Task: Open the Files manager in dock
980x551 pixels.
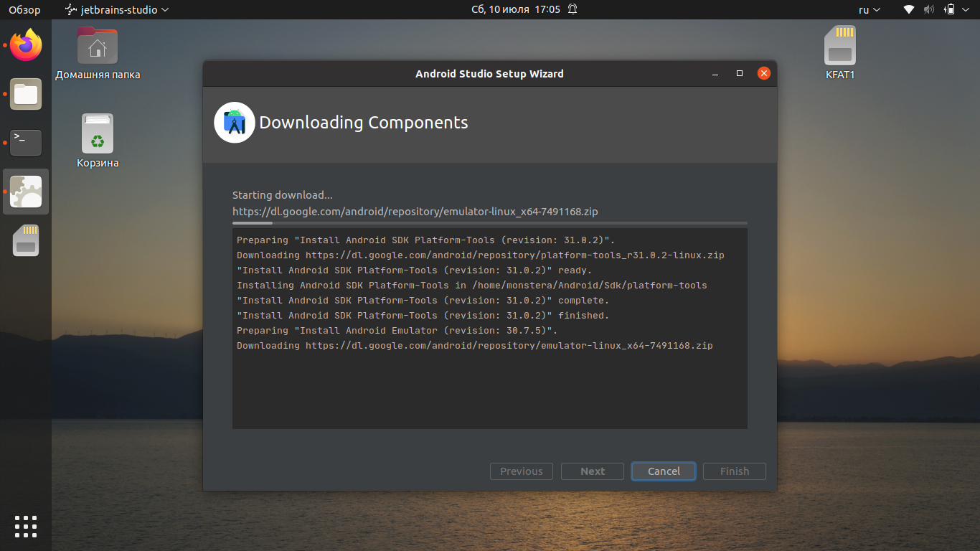Action: click(x=26, y=94)
